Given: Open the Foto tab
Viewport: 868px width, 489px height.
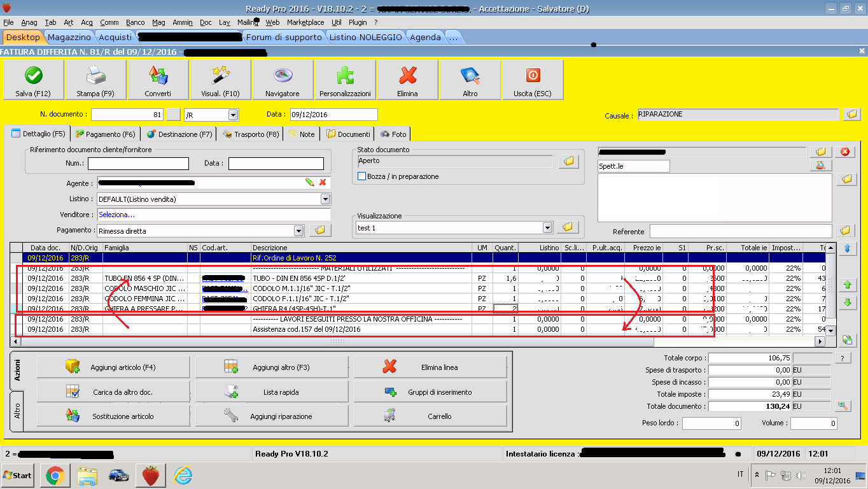Looking at the screenshot, I should point(393,134).
